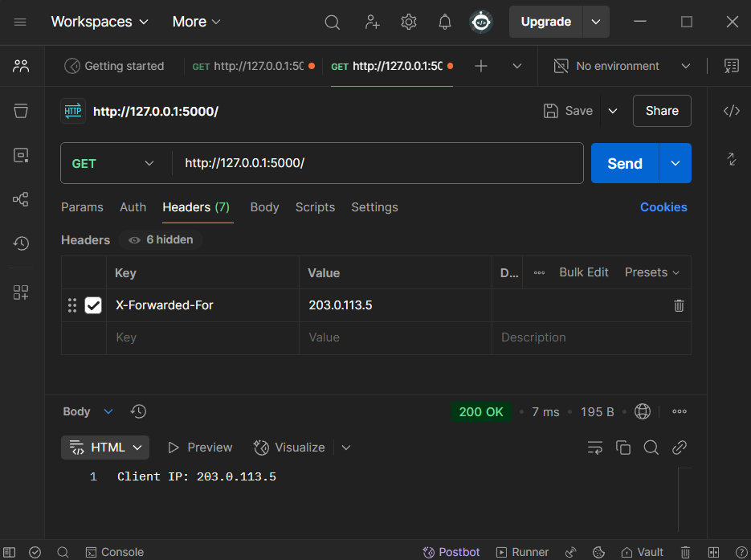Screen dimensions: 751x560
Task: Open the Collections sidebar icon
Action: (x=21, y=111)
